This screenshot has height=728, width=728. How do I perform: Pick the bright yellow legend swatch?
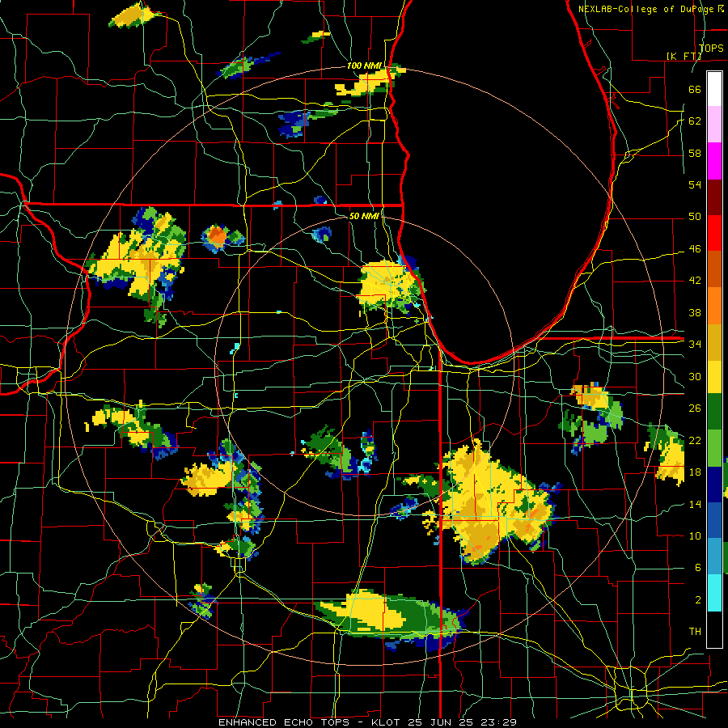point(714,376)
